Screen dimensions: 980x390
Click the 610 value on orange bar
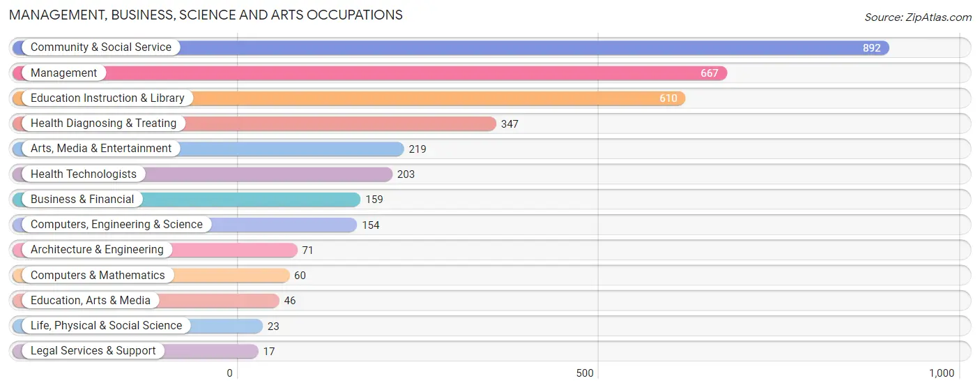click(668, 98)
